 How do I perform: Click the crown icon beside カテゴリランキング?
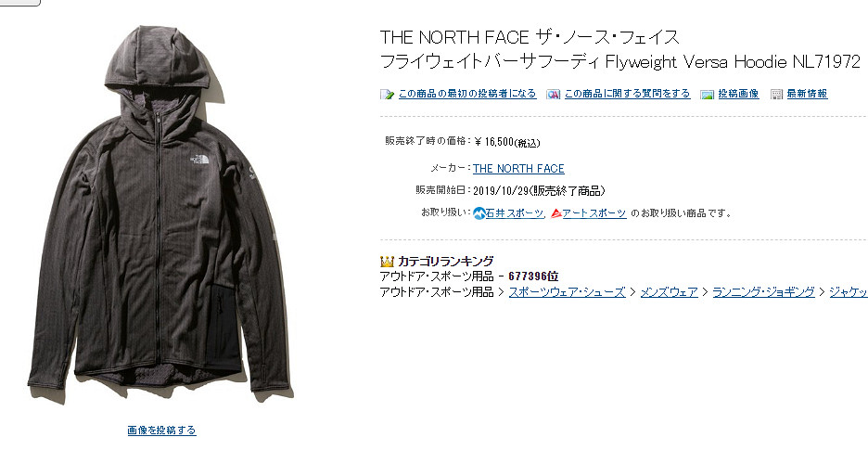[387, 261]
